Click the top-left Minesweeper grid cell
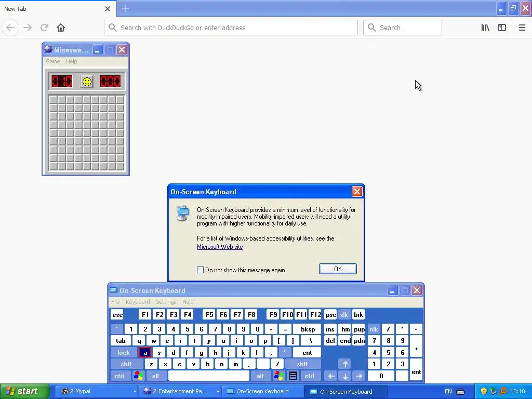 coord(54,99)
